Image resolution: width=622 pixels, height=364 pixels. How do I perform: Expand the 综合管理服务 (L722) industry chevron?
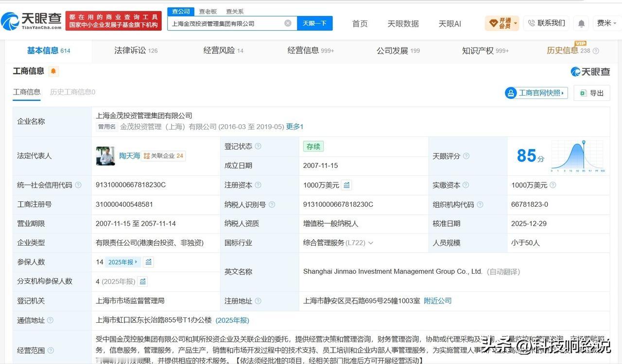[371, 243]
